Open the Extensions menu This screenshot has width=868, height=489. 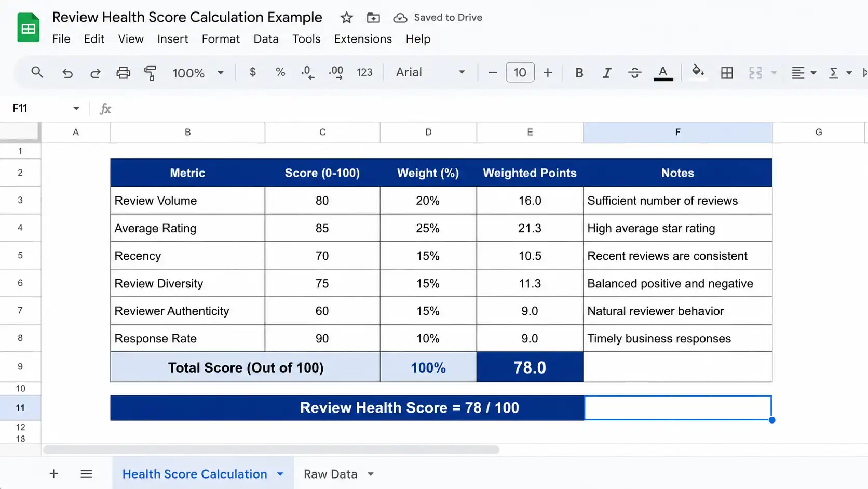[x=363, y=39]
